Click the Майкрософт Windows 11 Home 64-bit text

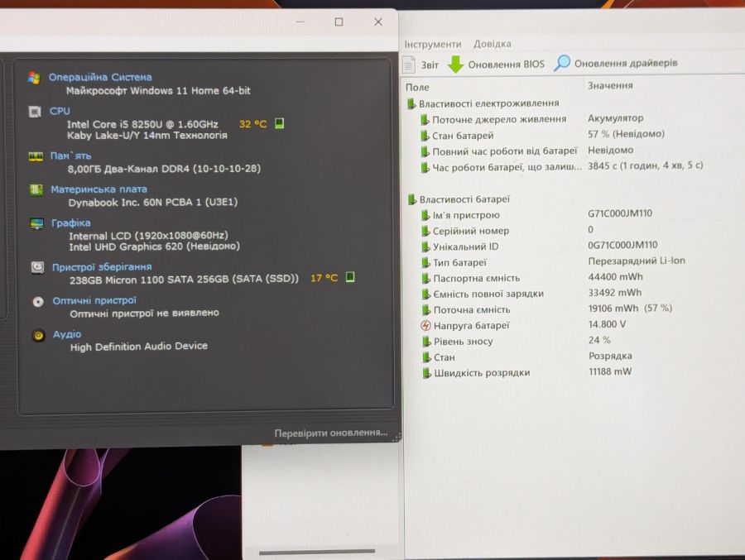(158, 91)
